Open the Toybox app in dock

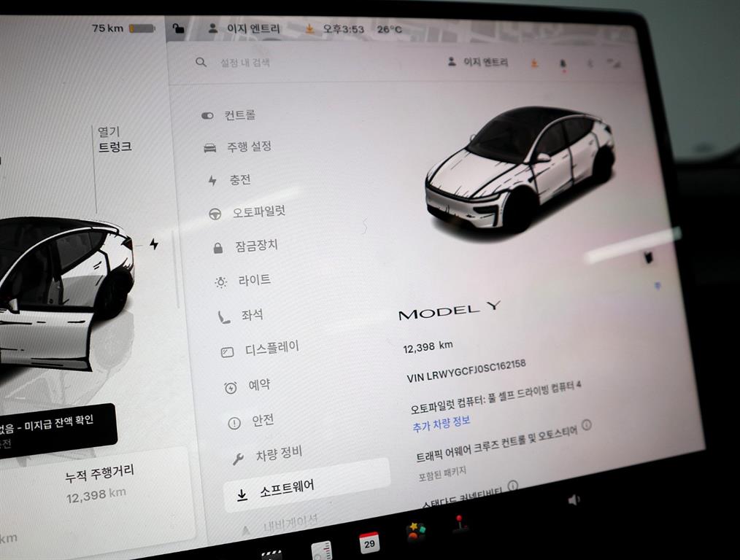click(x=415, y=532)
